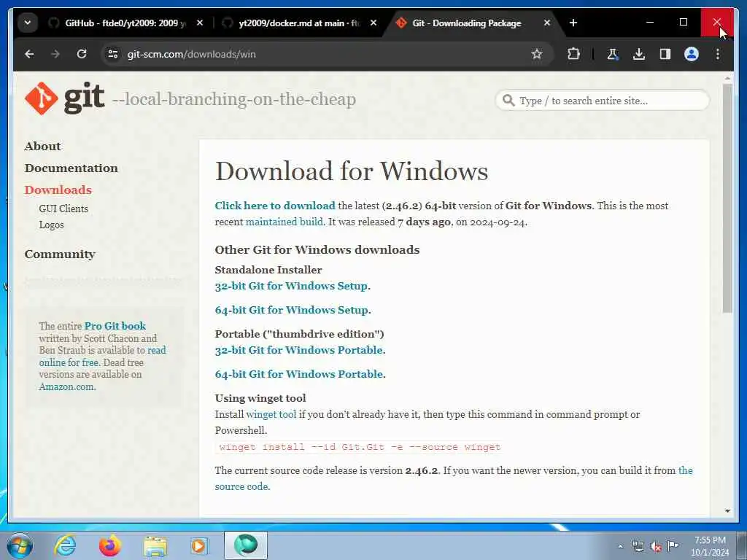Open the Action Center flag icon
This screenshot has width=747, height=560.
click(673, 545)
